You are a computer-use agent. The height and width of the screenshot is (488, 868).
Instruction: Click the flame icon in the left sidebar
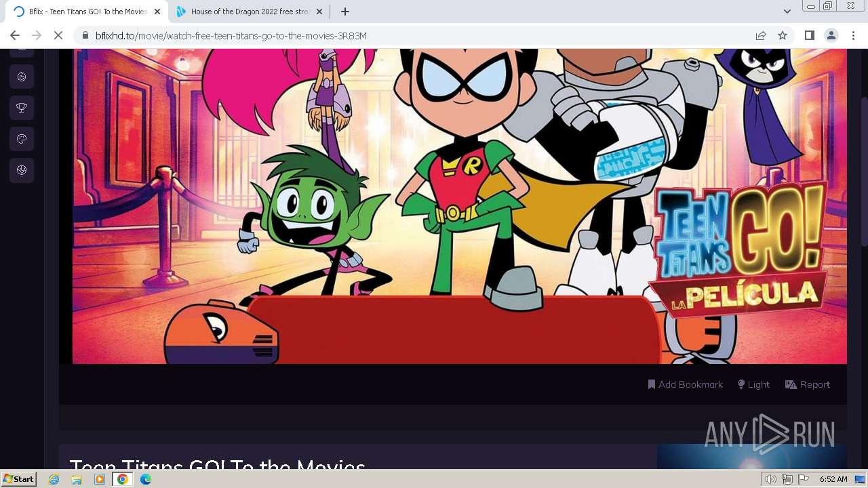22,77
